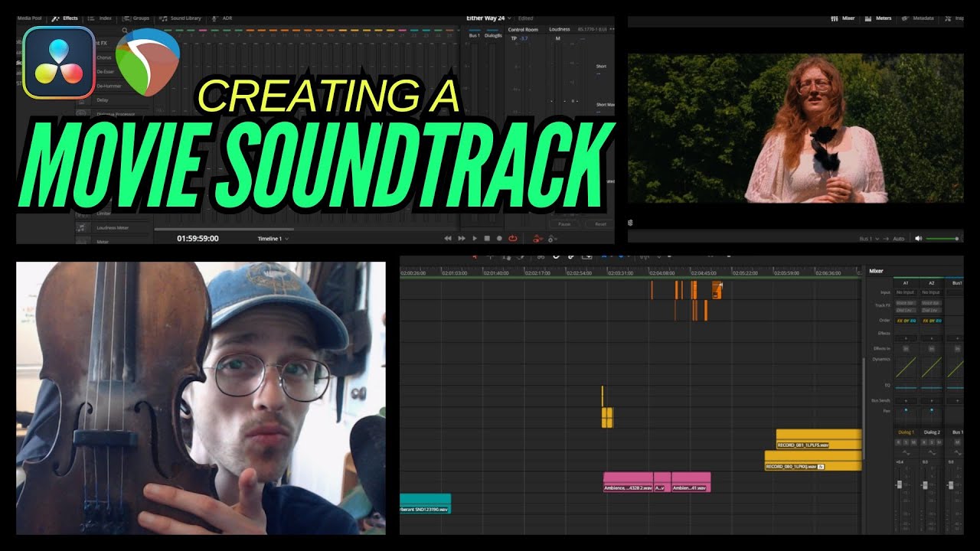Select the De-Hummer effect
The height and width of the screenshot is (551, 980).
108,86
